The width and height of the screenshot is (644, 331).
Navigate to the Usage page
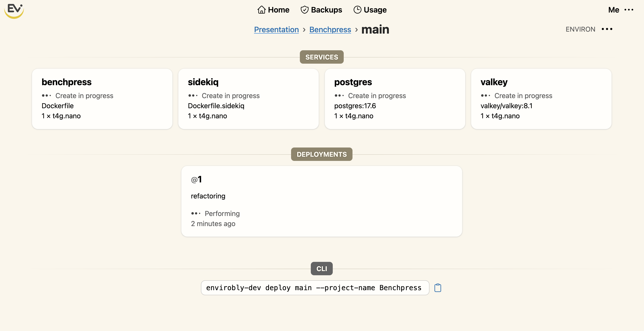click(375, 10)
